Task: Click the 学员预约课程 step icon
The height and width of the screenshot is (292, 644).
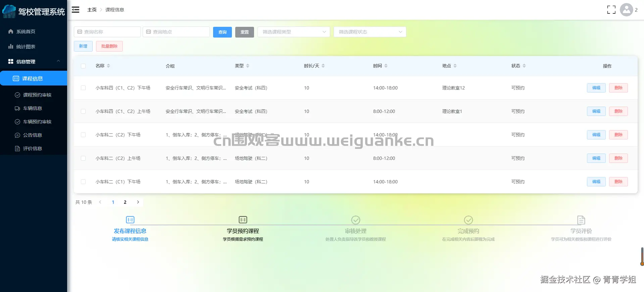Action: pyautogui.click(x=243, y=220)
